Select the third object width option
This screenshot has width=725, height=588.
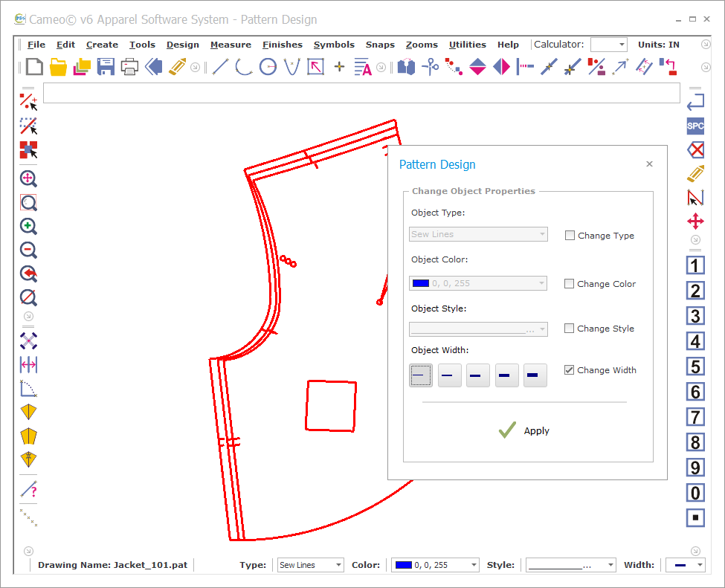(x=477, y=375)
